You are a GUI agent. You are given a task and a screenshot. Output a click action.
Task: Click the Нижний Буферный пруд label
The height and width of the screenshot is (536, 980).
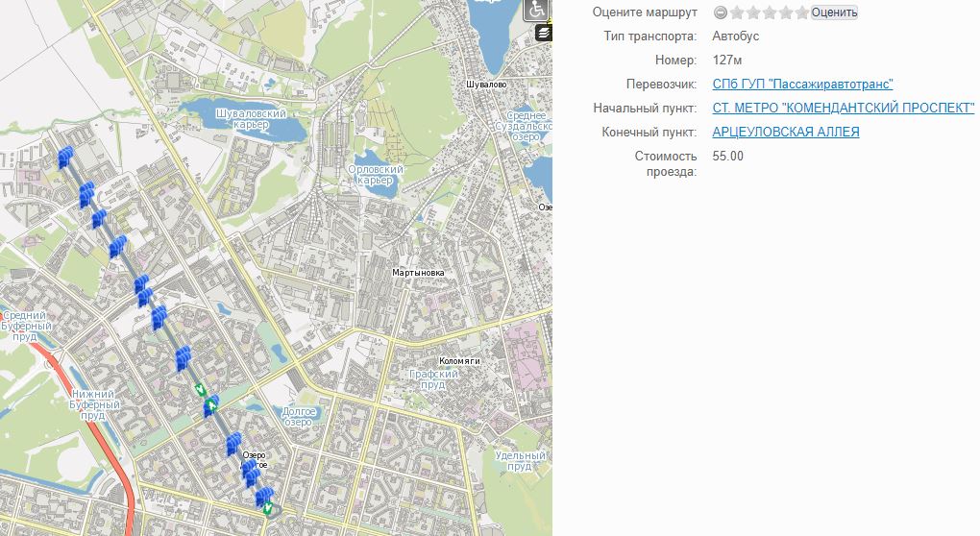coord(93,404)
